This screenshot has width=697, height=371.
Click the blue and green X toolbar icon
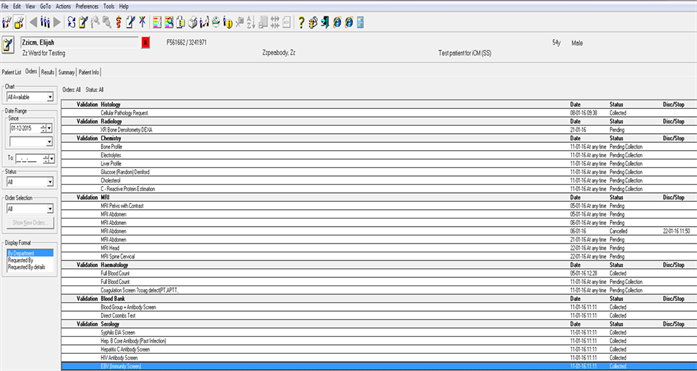point(142,22)
